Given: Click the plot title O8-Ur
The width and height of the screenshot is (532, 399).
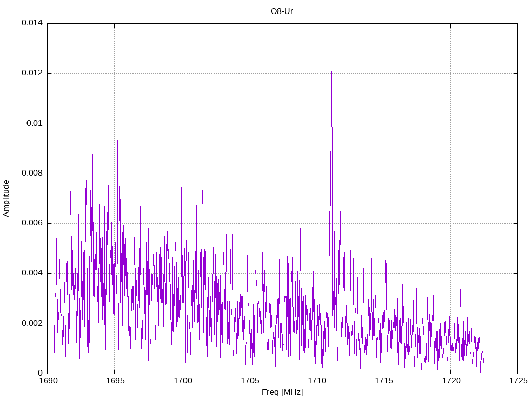Looking at the screenshot, I should 282,11.
